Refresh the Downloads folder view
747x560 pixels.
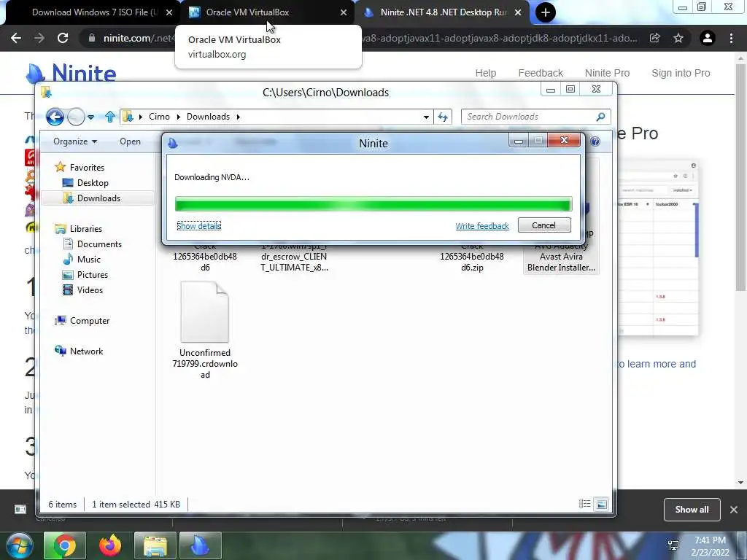pos(443,117)
